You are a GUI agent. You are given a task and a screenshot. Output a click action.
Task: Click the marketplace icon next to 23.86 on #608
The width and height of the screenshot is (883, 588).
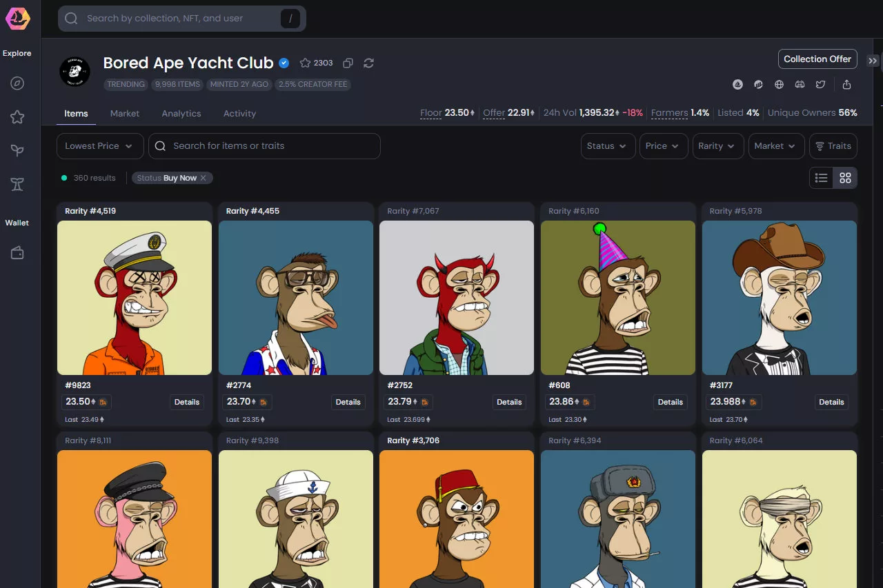(x=586, y=402)
